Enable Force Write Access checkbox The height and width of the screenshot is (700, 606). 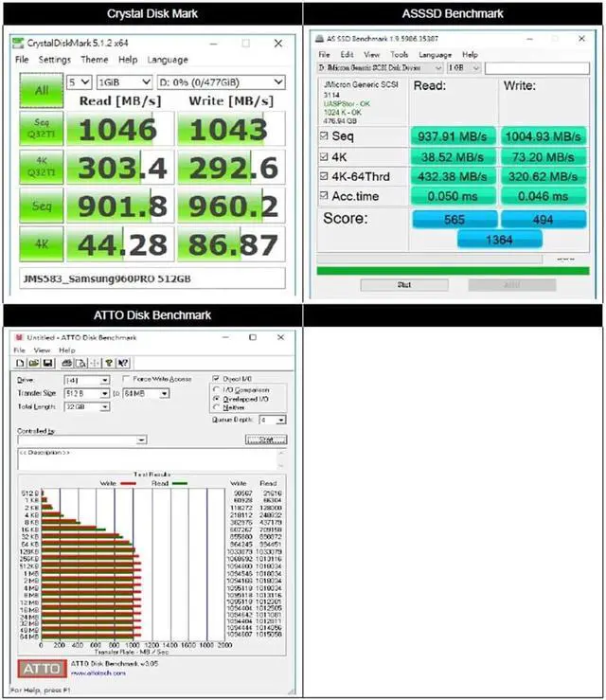[125, 379]
